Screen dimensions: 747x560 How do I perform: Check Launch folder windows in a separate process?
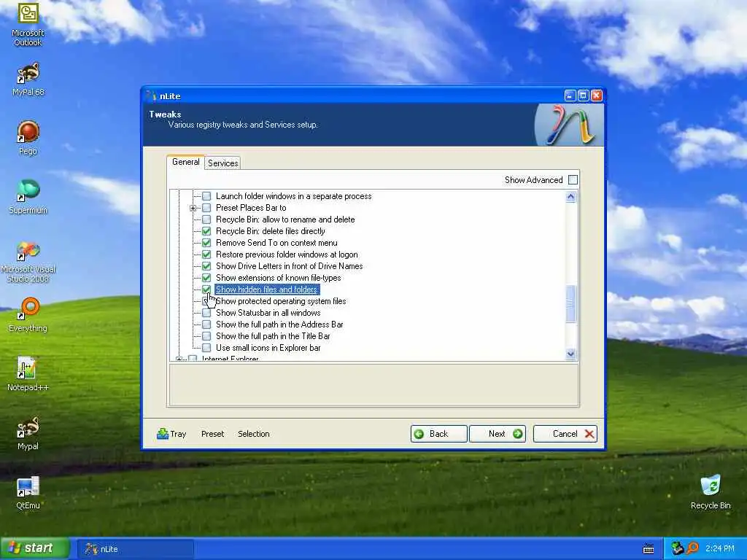[x=206, y=196]
